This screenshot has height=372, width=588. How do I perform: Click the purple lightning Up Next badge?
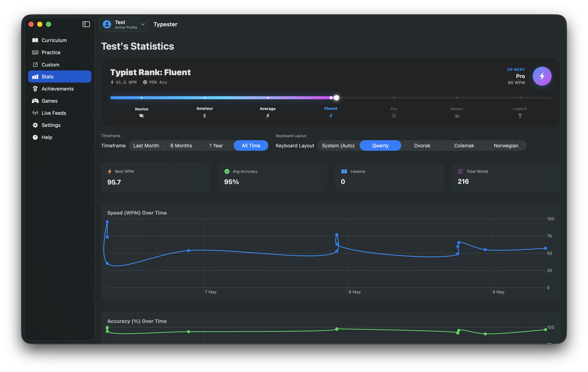click(542, 76)
